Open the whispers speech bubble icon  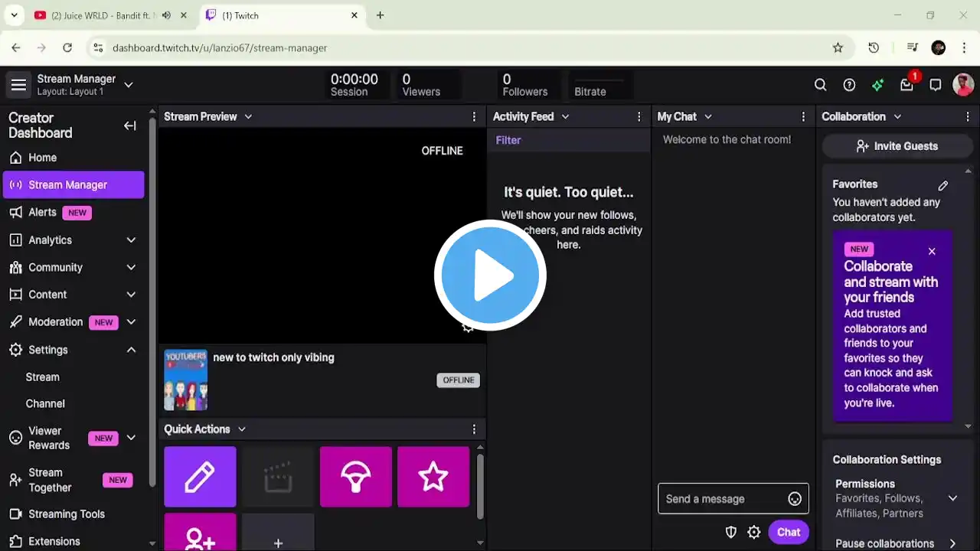coord(935,85)
